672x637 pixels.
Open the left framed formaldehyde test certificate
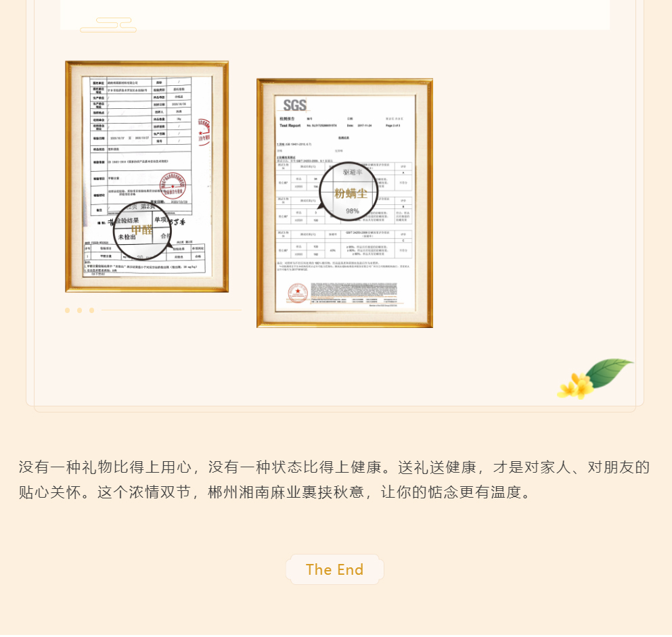[147, 176]
